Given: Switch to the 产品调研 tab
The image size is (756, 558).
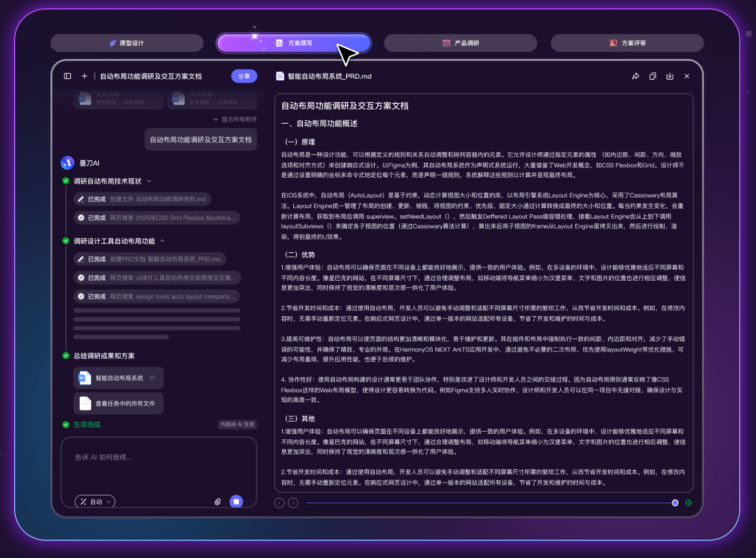Looking at the screenshot, I should tap(460, 43).
